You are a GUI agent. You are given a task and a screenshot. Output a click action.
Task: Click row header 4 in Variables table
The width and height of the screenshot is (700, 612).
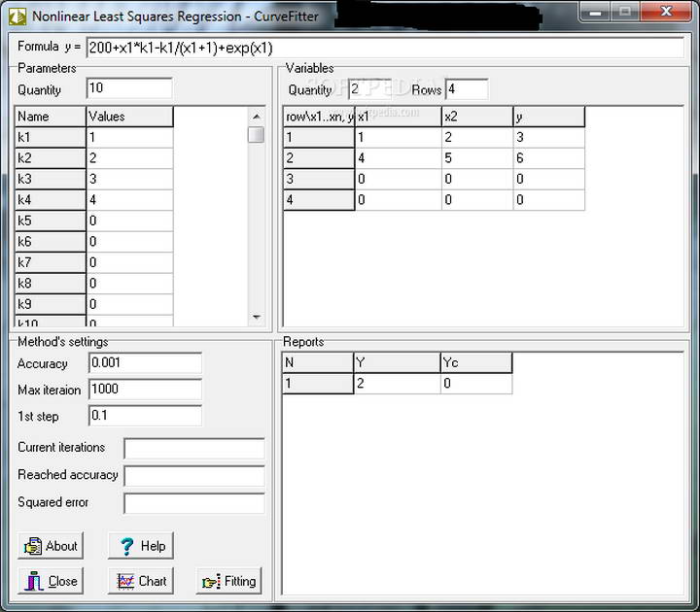pos(319,200)
